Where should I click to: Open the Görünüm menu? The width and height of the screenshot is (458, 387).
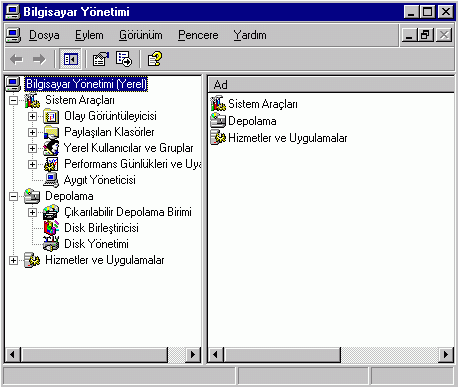(x=141, y=35)
